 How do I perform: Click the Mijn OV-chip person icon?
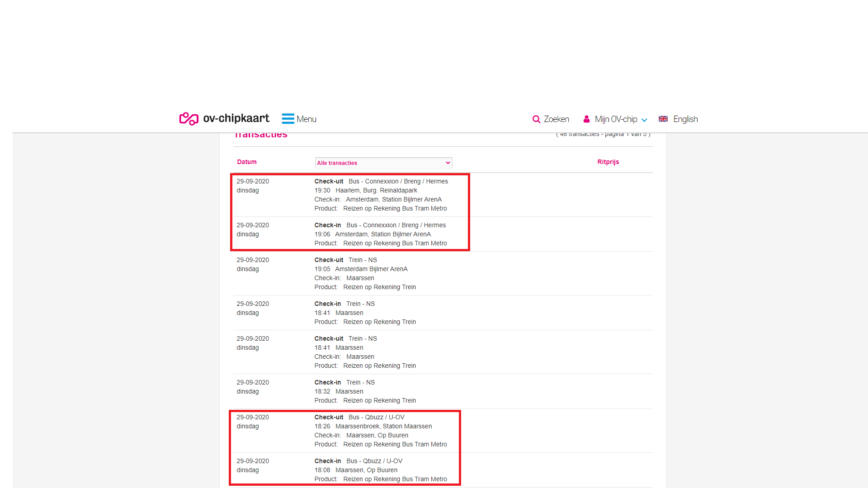click(586, 119)
